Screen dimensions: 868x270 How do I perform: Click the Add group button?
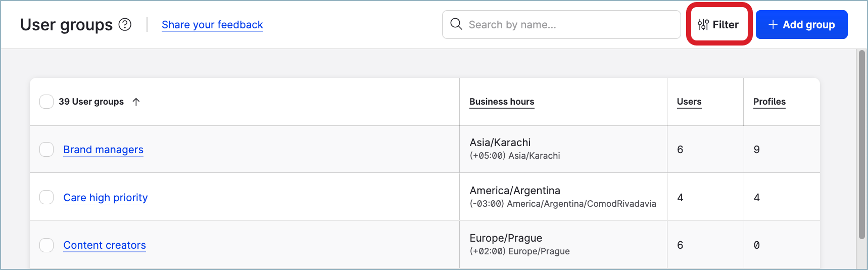pyautogui.click(x=801, y=24)
